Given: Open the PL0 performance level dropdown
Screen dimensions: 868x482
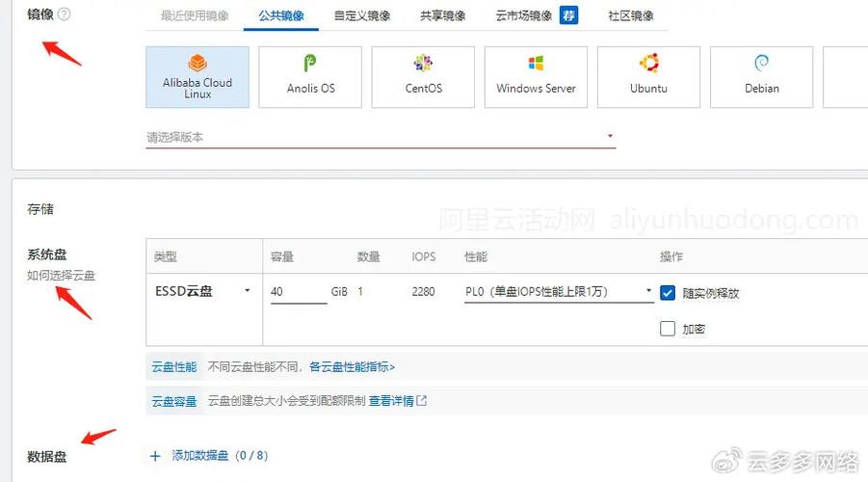Looking at the screenshot, I should tap(559, 291).
